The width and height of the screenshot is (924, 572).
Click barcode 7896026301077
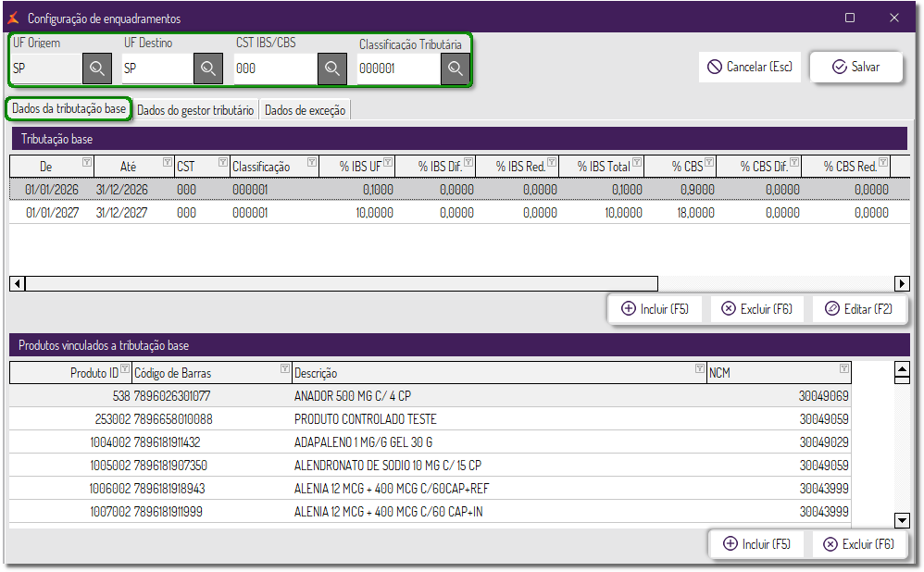[x=172, y=396]
